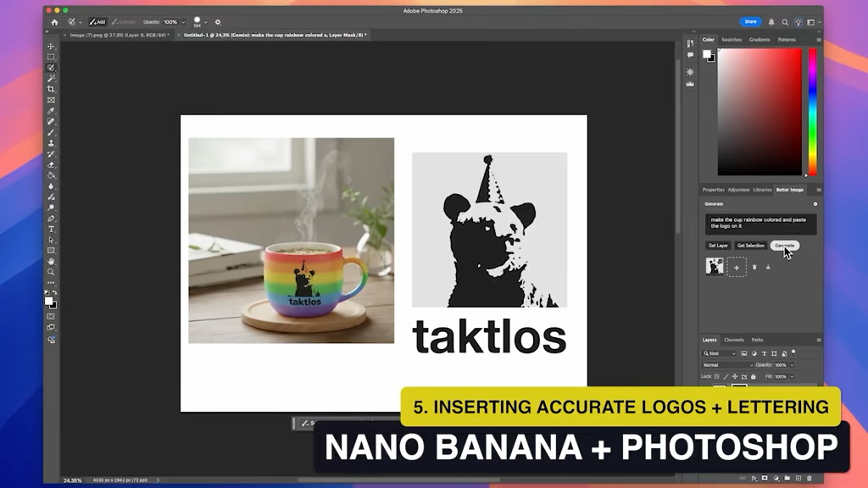Click the trash icon in Better Image panel
The image size is (868, 488).
tap(754, 267)
